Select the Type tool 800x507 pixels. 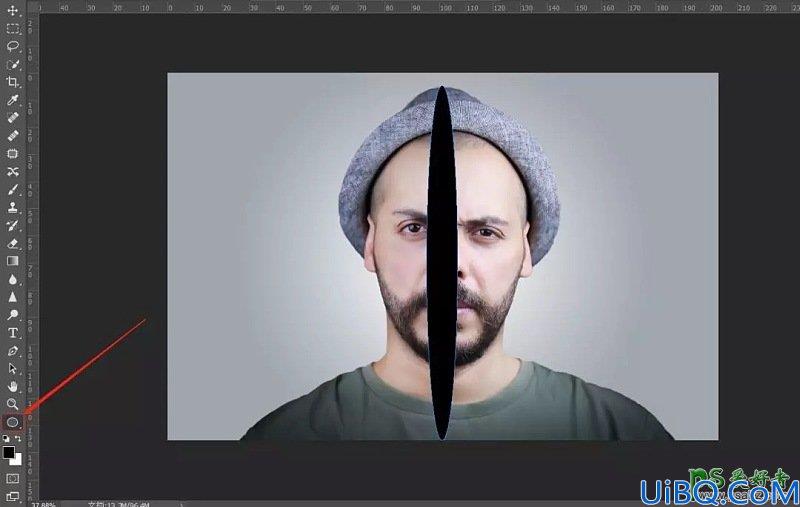coord(13,333)
